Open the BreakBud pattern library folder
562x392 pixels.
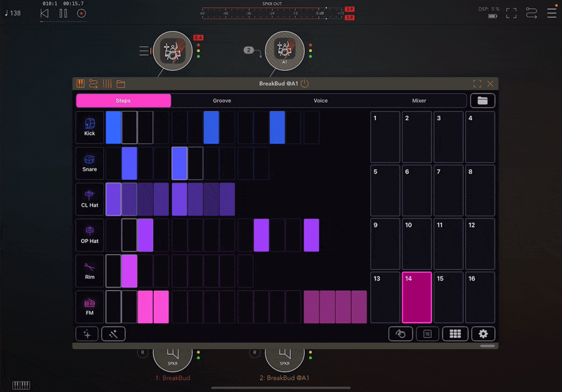tap(483, 100)
